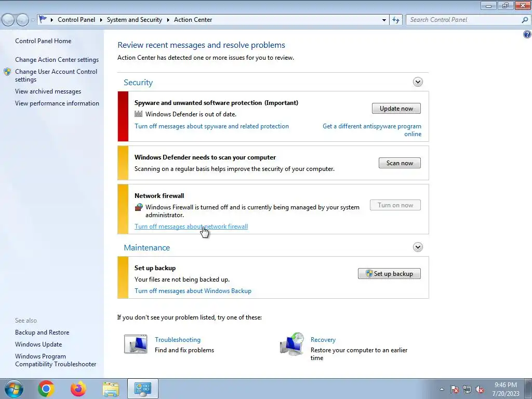Click 'Windows Defender needs to scan your computer'
The image size is (532, 399).
205,157
